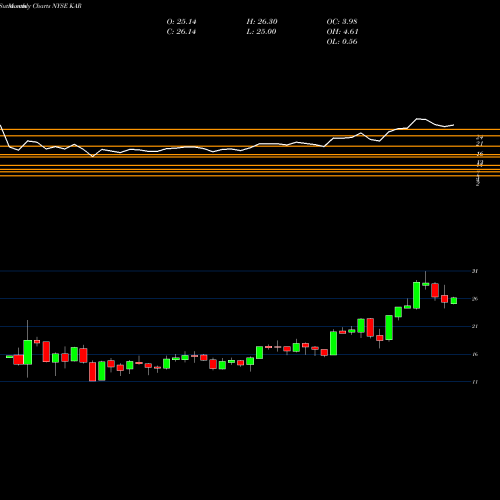Viewport: 500px width, 500px height.
Task: Select the 'OC: 3.98' reading
Action: click(342, 22)
